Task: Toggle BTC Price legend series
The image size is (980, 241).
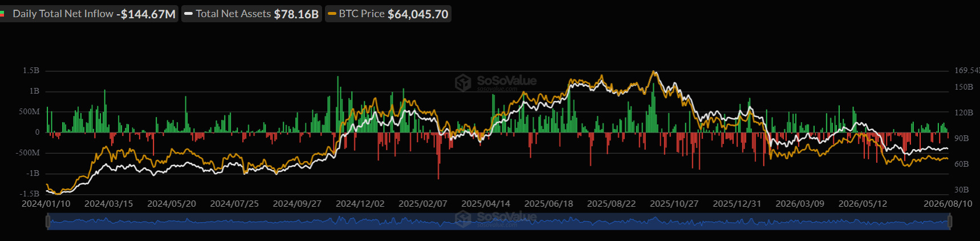Action: coord(388,14)
